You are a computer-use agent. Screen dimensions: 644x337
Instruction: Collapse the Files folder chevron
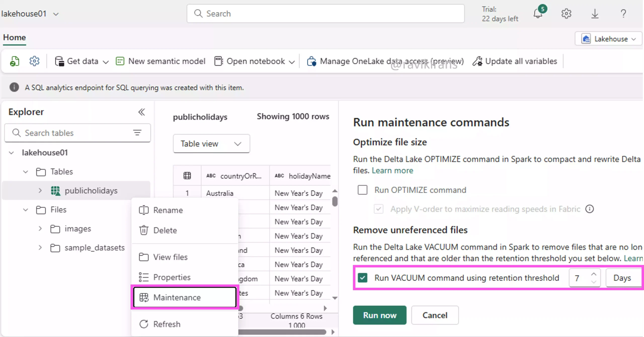coord(25,210)
